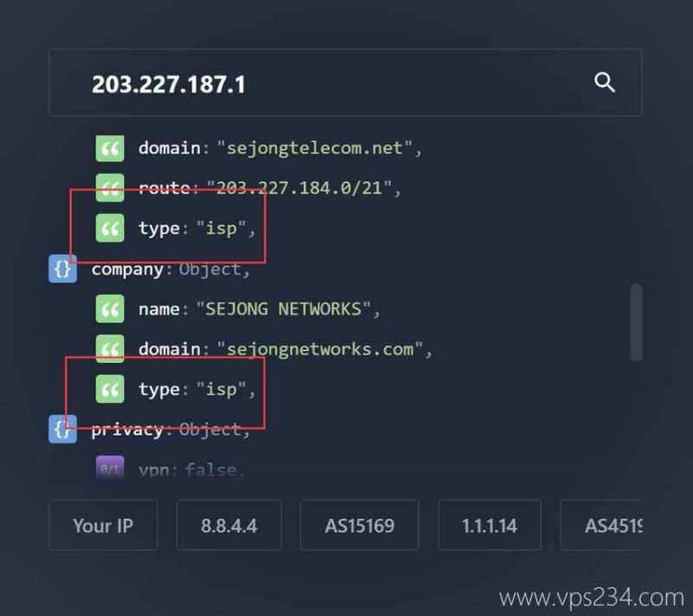
Task: Select the company Object row
Action: [x=171, y=269]
